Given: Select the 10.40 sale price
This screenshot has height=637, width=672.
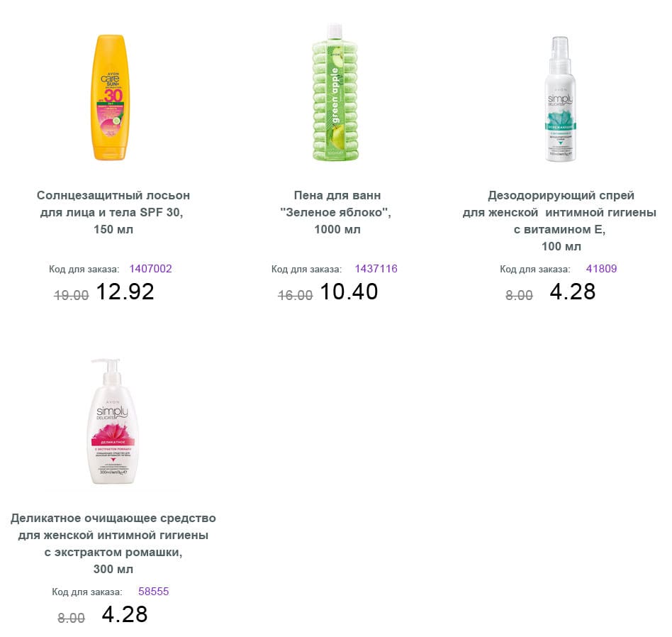Looking at the screenshot, I should coord(349,292).
